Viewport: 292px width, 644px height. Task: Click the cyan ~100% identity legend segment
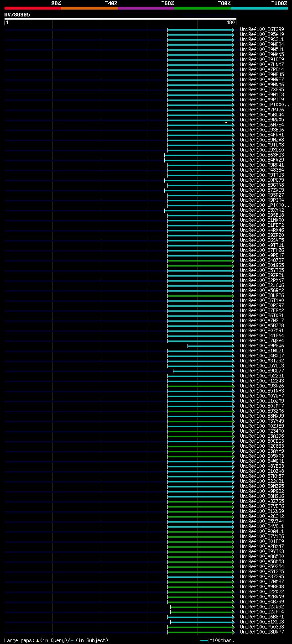(259, 8)
